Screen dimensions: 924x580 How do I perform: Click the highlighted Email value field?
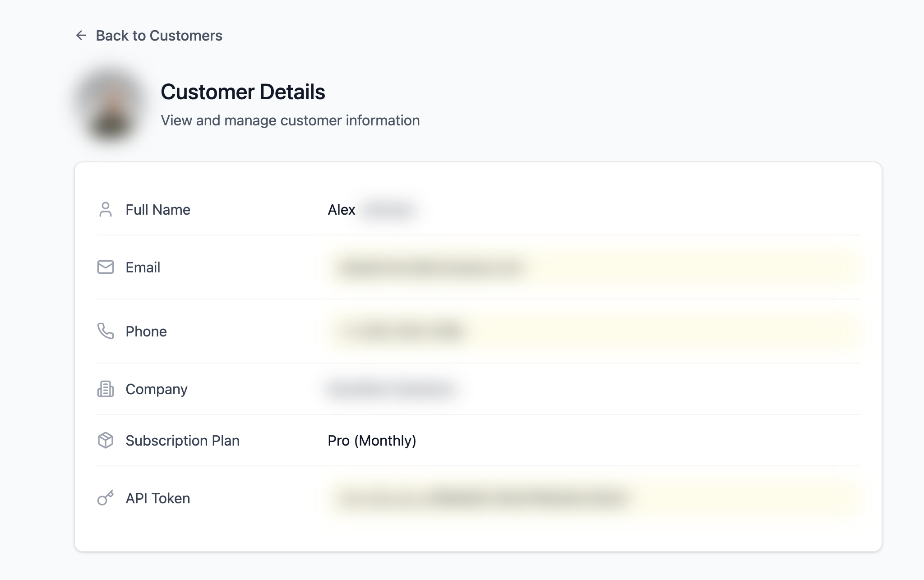pyautogui.click(x=431, y=267)
